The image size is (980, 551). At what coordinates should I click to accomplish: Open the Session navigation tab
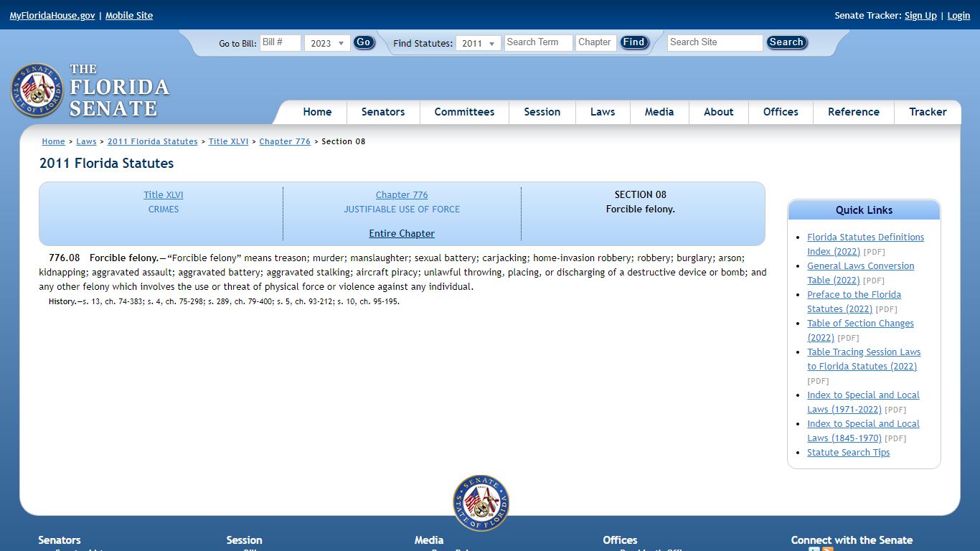542,112
